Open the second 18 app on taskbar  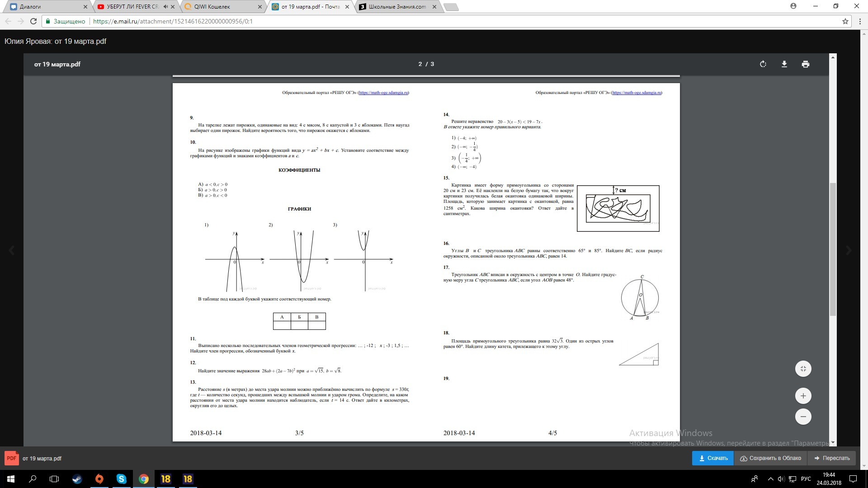tap(188, 479)
